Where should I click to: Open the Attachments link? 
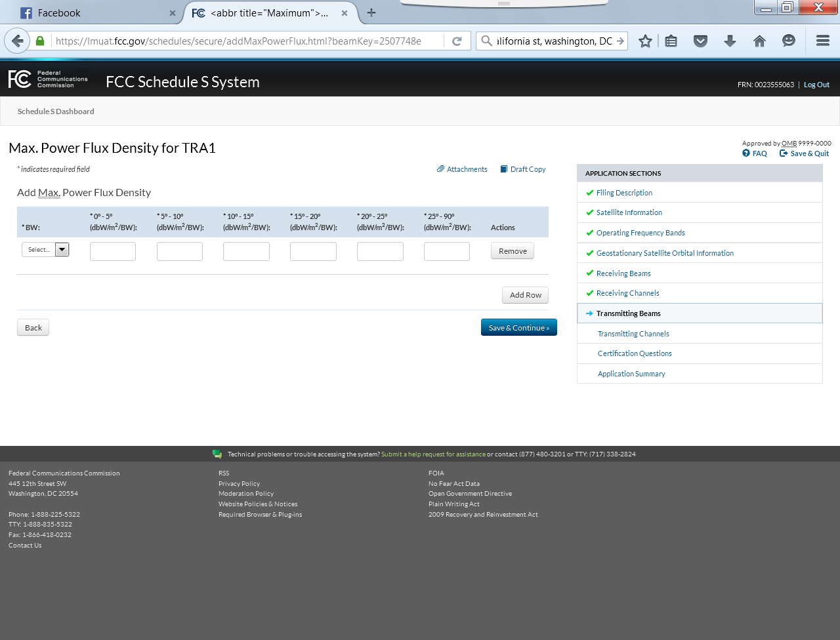[462, 169]
